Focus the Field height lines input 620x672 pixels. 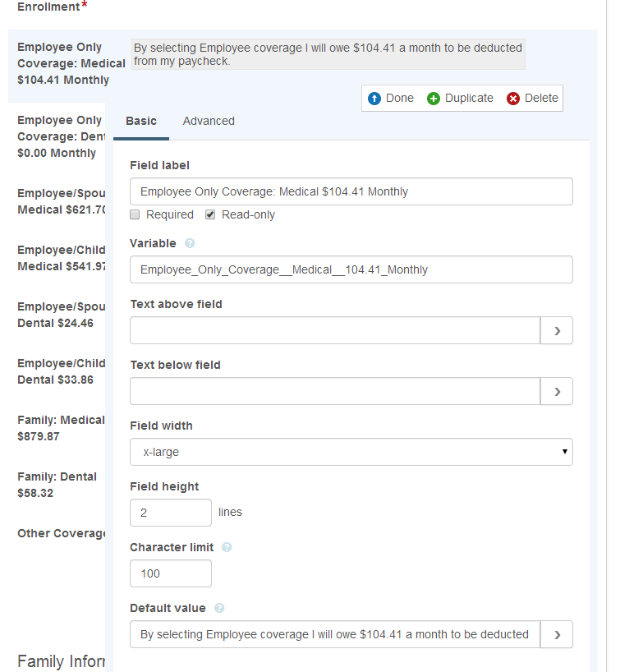[170, 513]
